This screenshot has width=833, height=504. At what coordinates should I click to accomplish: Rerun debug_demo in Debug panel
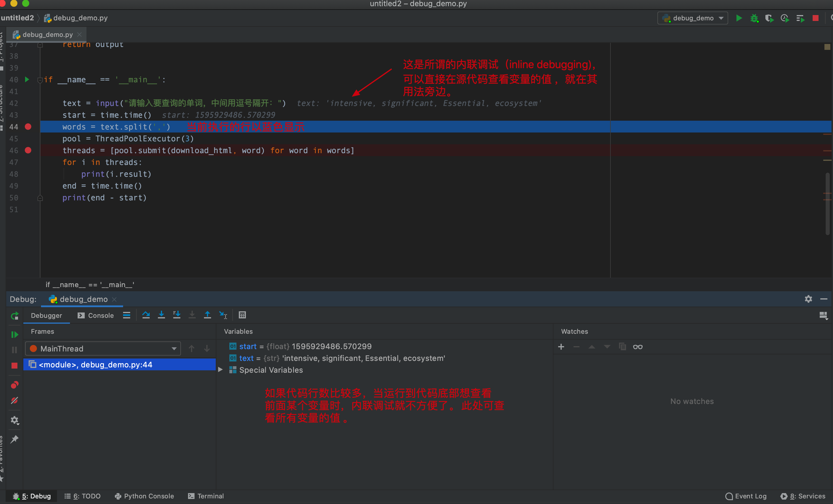click(14, 316)
